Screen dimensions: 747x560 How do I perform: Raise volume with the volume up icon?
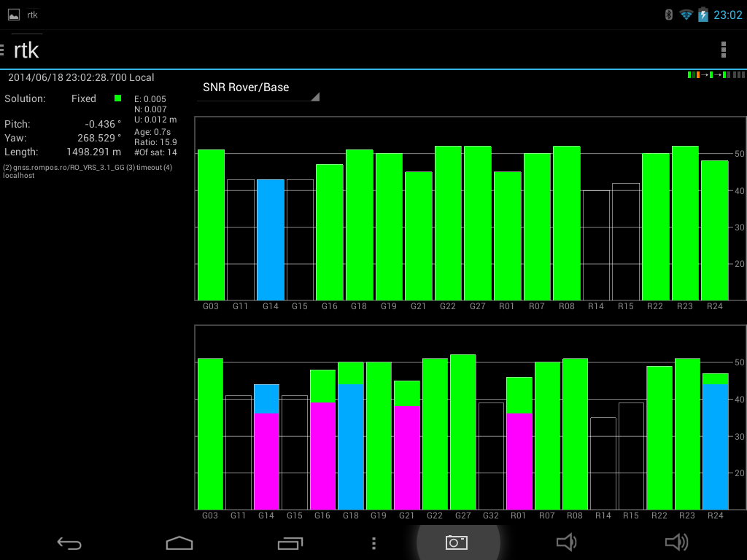676,542
